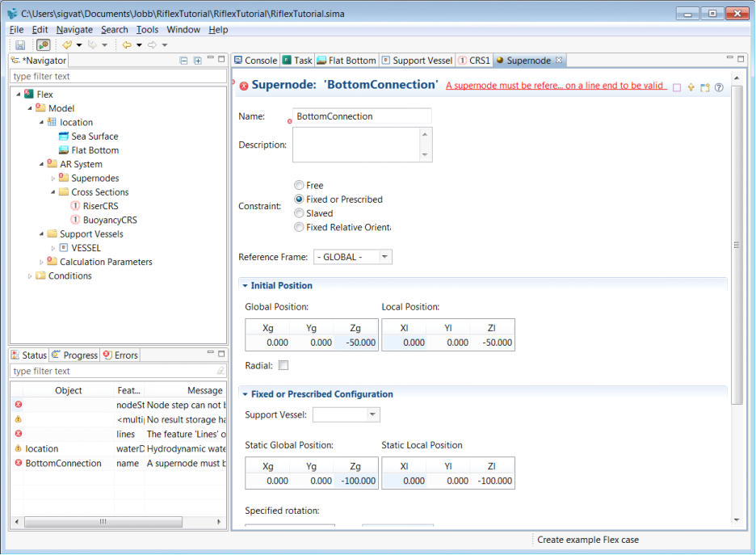Click the run task icon beside Save
The height and width of the screenshot is (555, 756).
43,45
